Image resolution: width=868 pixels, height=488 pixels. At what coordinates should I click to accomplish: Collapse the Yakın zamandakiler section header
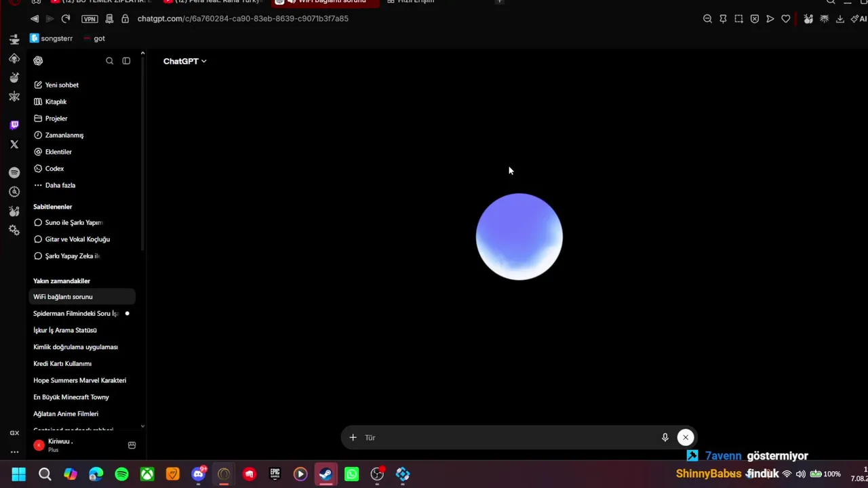62,281
